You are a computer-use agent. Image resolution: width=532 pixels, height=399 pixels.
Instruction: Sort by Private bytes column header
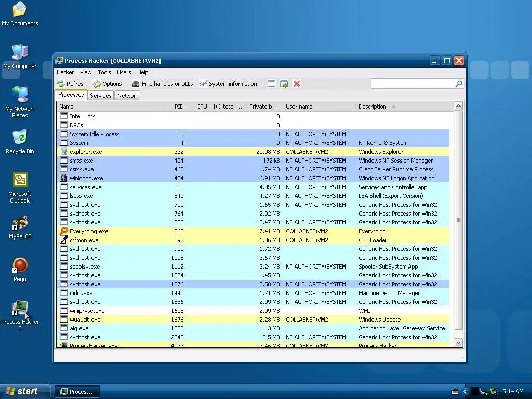pos(264,107)
